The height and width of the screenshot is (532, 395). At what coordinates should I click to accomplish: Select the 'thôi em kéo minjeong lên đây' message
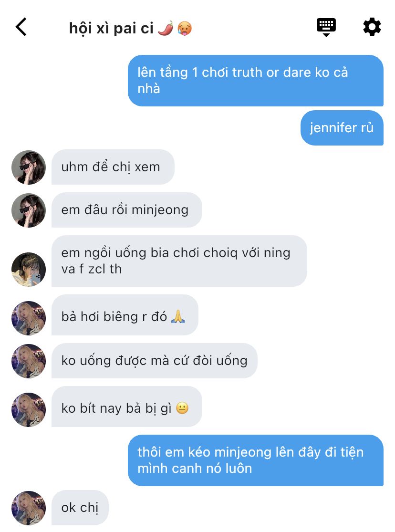click(256, 460)
